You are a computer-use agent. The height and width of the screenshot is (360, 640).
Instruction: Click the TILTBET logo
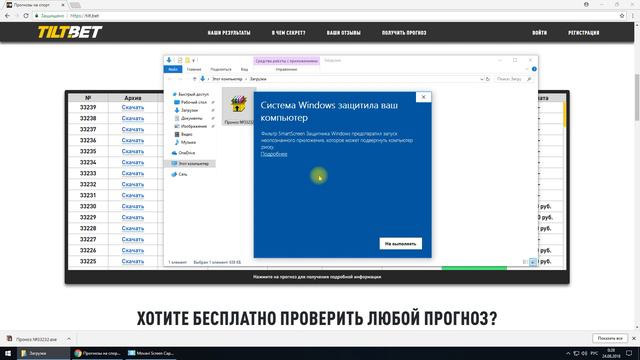pos(70,32)
